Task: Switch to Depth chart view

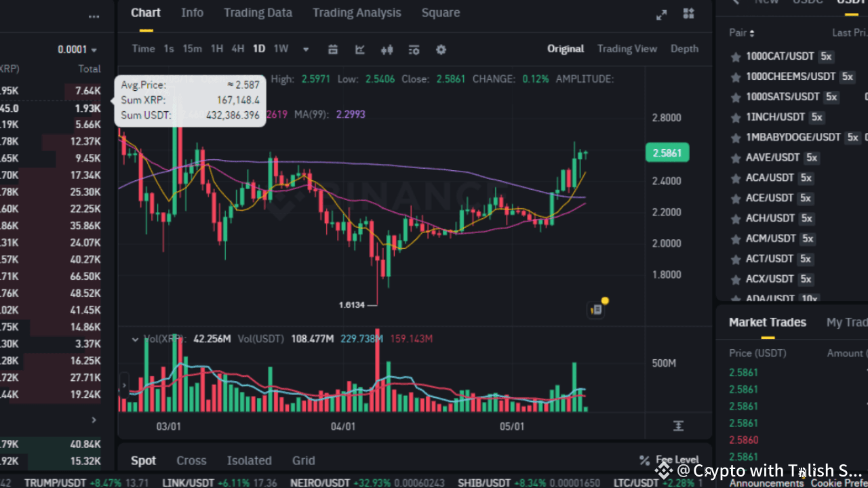Action: [684, 49]
